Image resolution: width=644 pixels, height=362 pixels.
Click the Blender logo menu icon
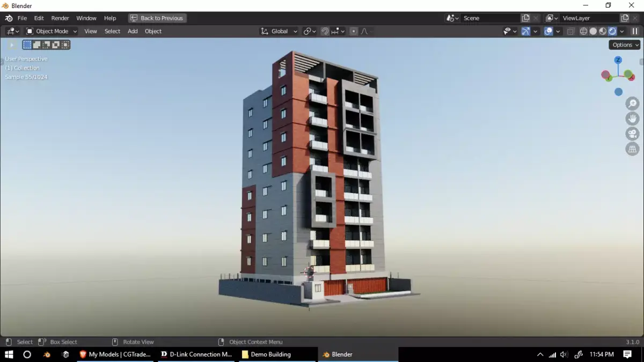pyautogui.click(x=9, y=18)
